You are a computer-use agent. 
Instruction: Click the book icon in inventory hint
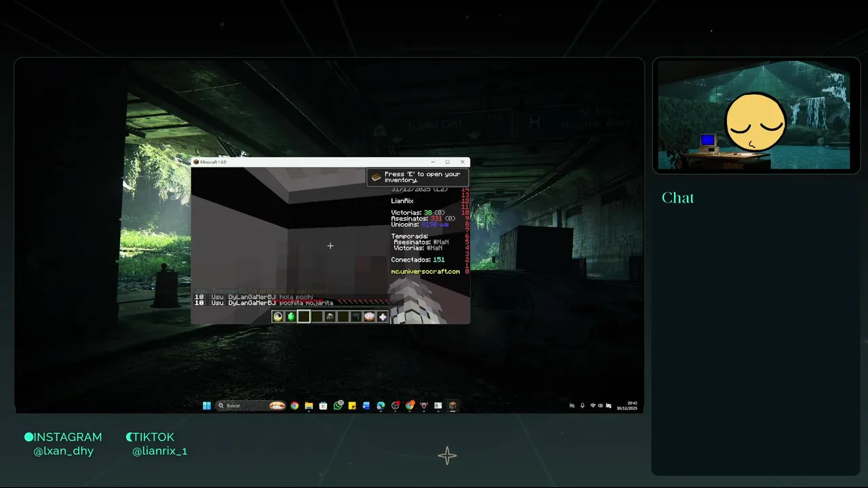[x=376, y=177]
